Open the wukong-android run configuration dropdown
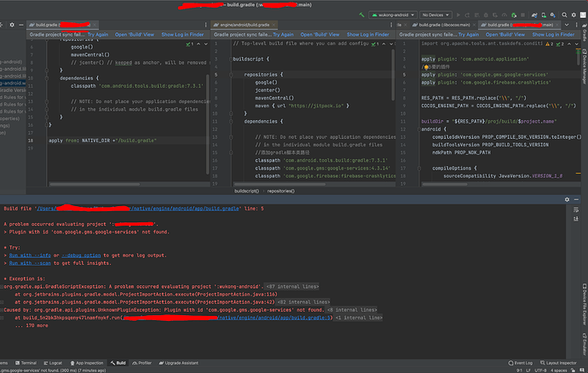This screenshot has width=588, height=373. click(393, 15)
